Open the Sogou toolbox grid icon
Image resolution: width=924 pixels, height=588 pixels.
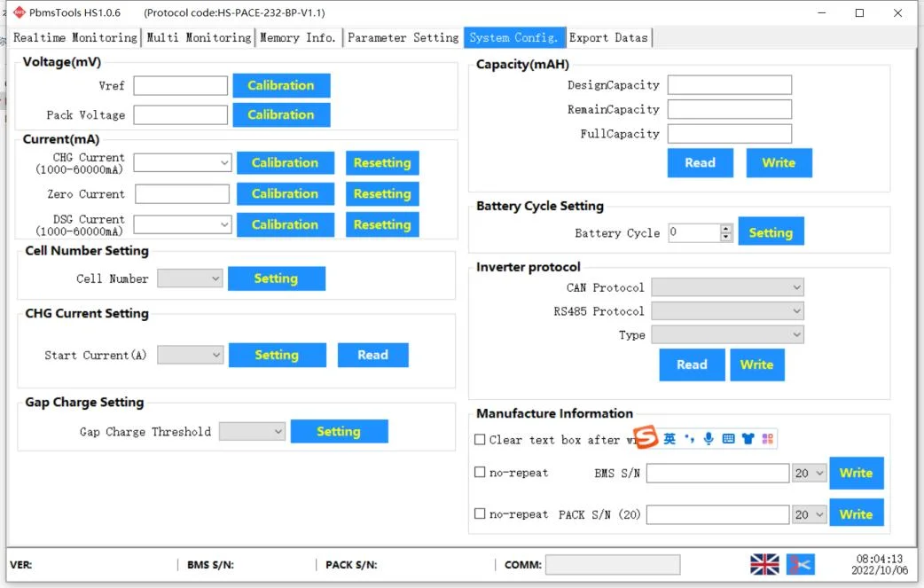(768, 439)
